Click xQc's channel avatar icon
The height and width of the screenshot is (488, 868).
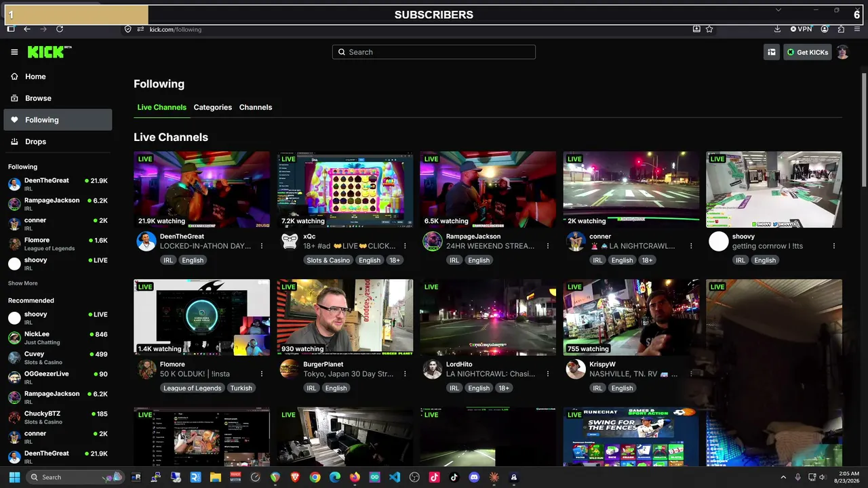coord(290,241)
